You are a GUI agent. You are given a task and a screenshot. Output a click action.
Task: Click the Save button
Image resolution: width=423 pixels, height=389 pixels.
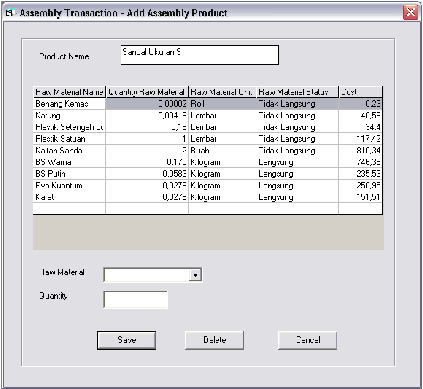pyautogui.click(x=126, y=340)
